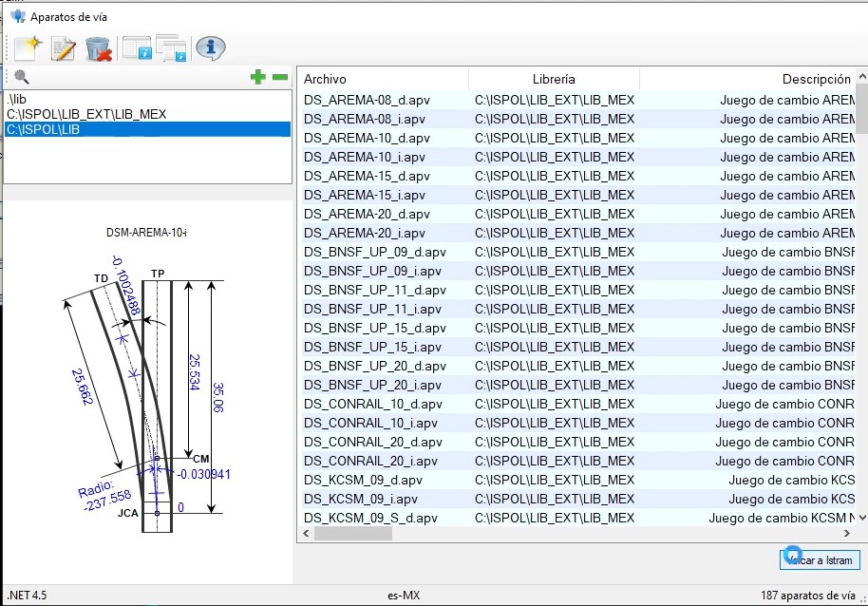Remove library with green minus icon
Image resolution: width=868 pixels, height=606 pixels.
[279, 78]
